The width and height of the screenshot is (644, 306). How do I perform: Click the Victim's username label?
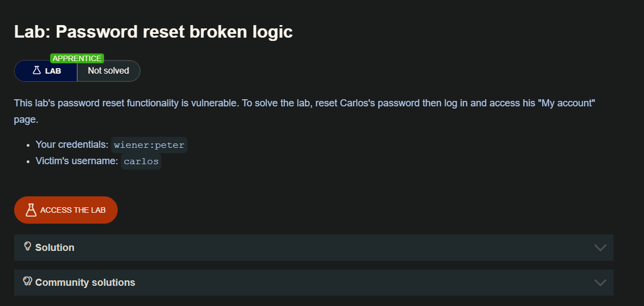77,161
